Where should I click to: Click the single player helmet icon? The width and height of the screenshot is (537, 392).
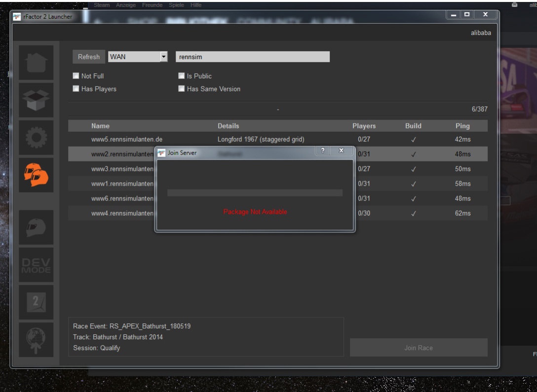point(36,227)
